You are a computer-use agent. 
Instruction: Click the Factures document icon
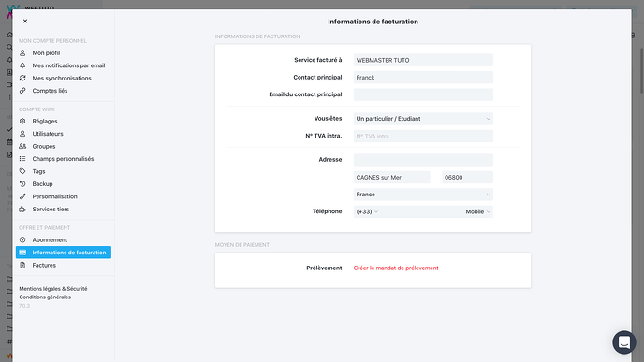tap(22, 265)
